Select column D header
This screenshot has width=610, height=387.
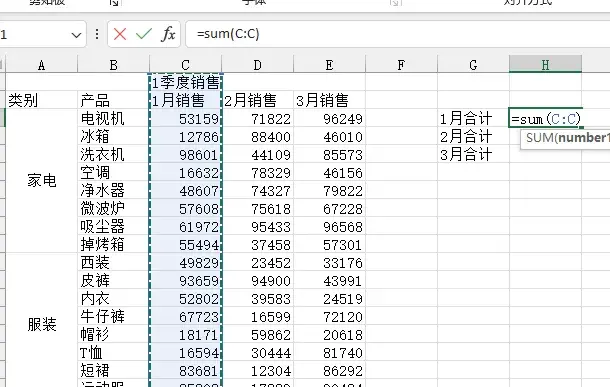(x=257, y=65)
